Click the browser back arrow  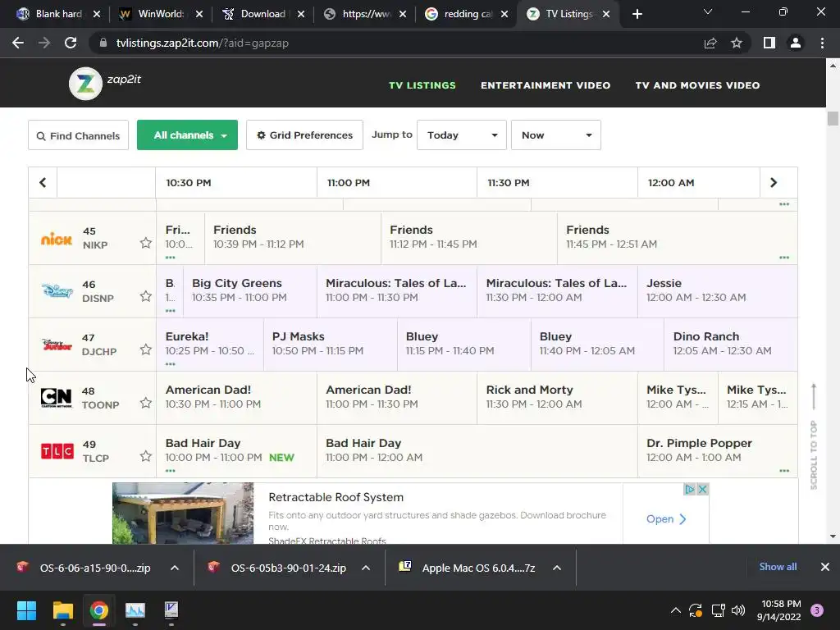click(x=18, y=43)
